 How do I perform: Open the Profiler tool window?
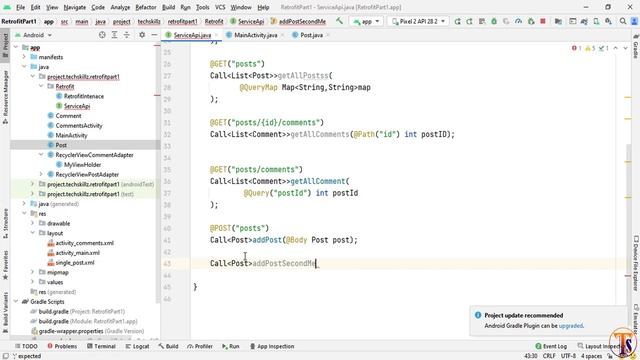click(x=200, y=347)
